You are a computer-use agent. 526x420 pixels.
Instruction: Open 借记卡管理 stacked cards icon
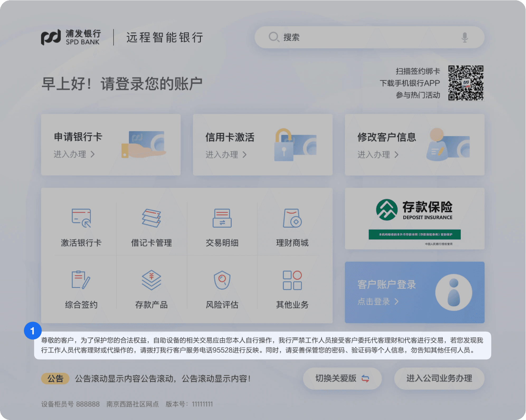pyautogui.click(x=151, y=218)
